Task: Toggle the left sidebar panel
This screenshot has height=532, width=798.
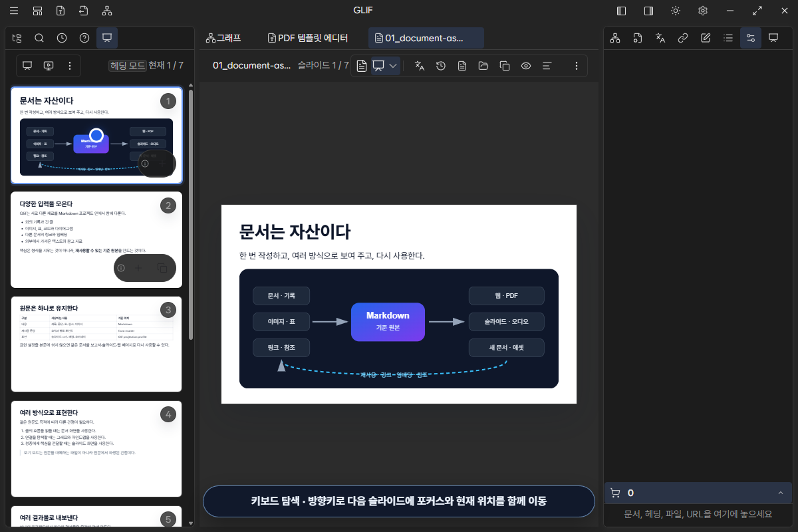Action: coord(622,11)
